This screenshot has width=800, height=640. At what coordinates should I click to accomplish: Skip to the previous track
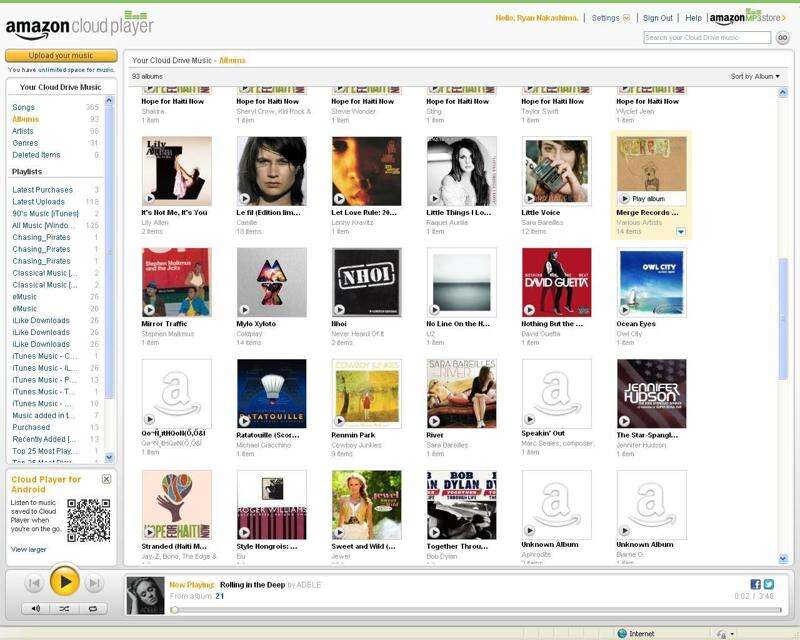34,583
